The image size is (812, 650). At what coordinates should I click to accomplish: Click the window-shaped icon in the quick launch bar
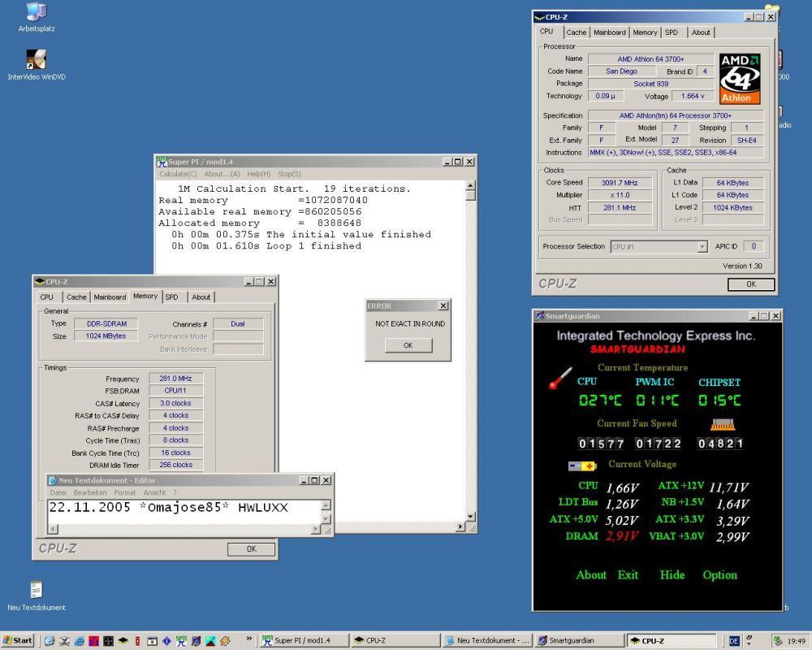(x=152, y=641)
